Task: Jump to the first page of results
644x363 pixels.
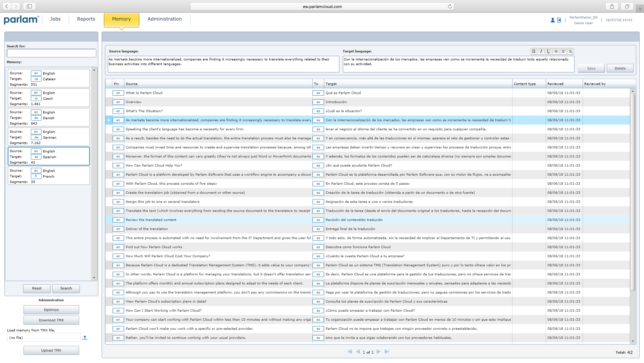Action: tap(350, 352)
